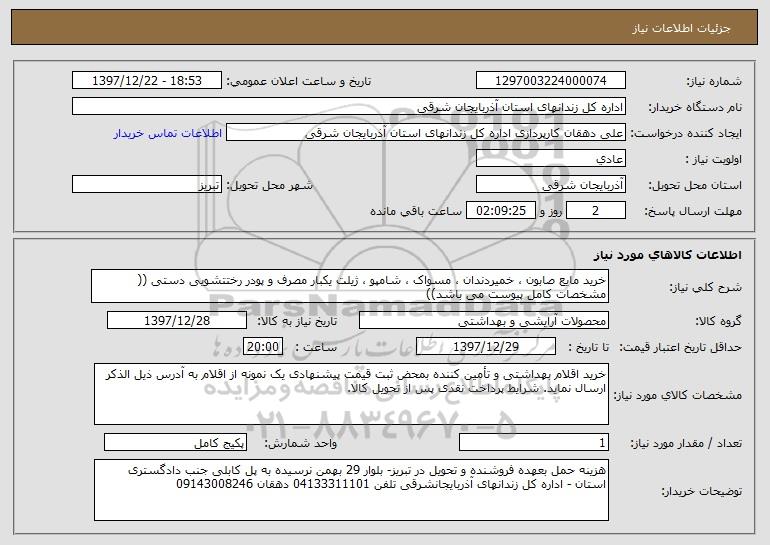Click the buyer remarks text area
The width and height of the screenshot is (770, 545).
pos(351,490)
